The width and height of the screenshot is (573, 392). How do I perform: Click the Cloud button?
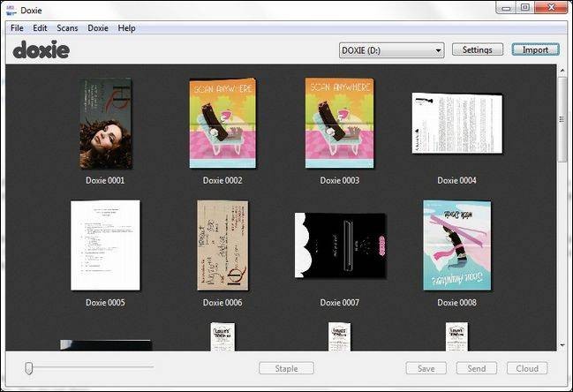(527, 368)
